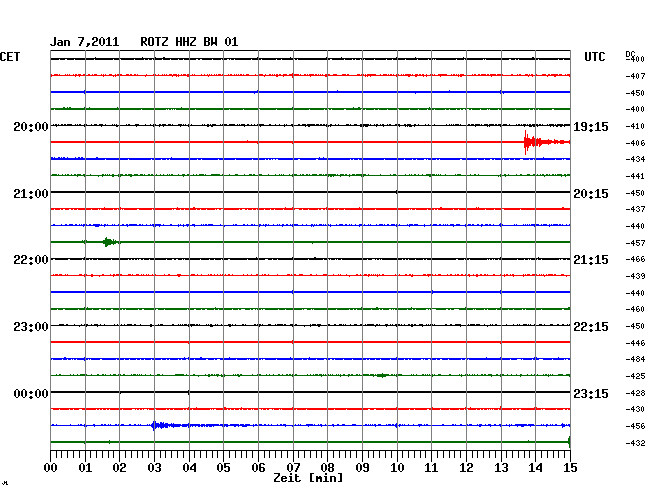Click the 21:00 CET time label

point(31,194)
